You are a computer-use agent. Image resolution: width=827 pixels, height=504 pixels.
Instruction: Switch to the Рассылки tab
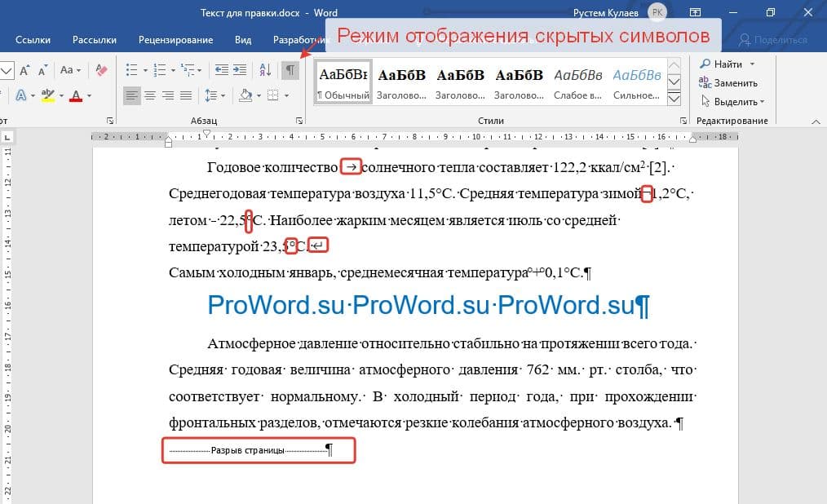(x=94, y=39)
